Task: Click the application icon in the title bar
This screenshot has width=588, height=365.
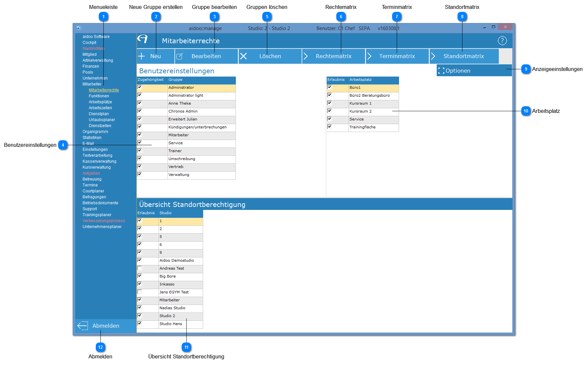Action: [x=79, y=28]
